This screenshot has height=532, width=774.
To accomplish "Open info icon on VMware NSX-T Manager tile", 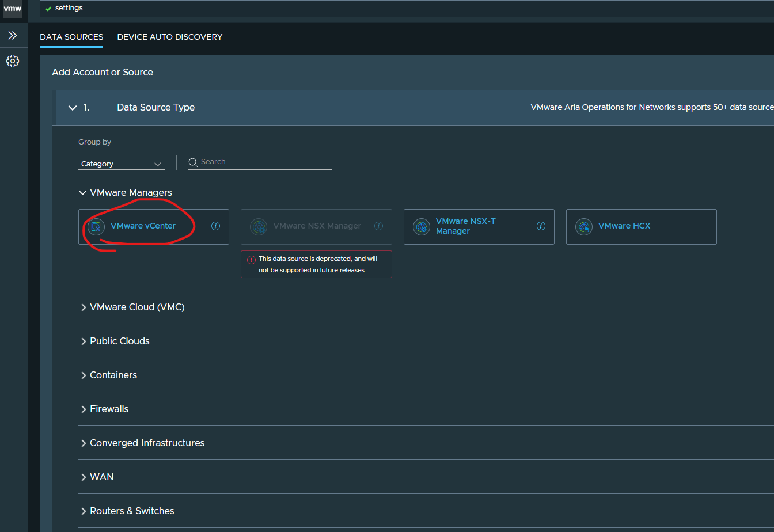I will 541,226.
